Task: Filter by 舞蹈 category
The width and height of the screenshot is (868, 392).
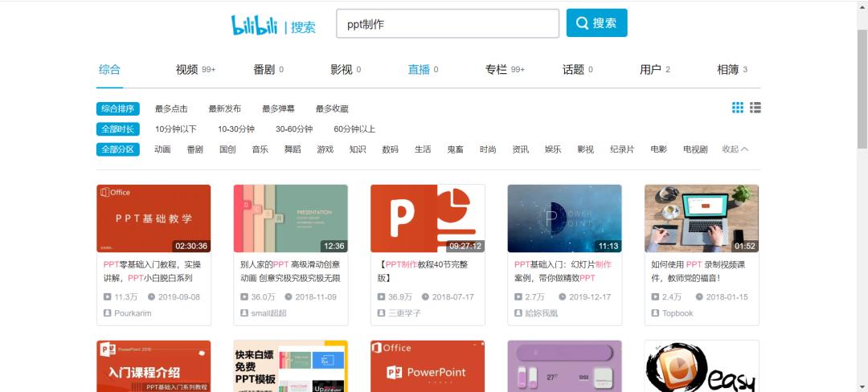Action: 293,149
